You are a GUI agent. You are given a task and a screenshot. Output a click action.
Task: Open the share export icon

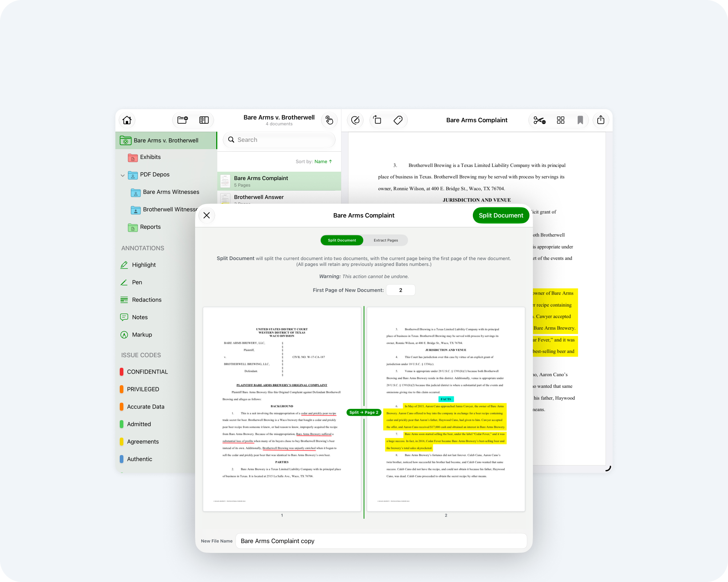click(x=601, y=120)
